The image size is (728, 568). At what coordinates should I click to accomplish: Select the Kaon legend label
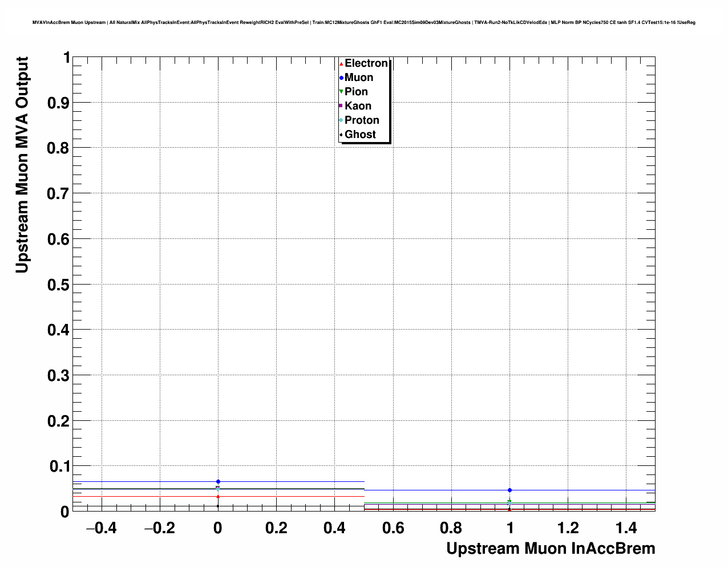[x=358, y=106]
